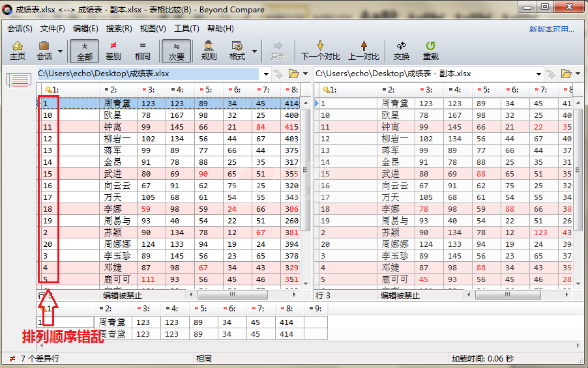This screenshot has height=368, width=588.
Task: Click the thumbnail overview map icon
Action: (19, 79)
